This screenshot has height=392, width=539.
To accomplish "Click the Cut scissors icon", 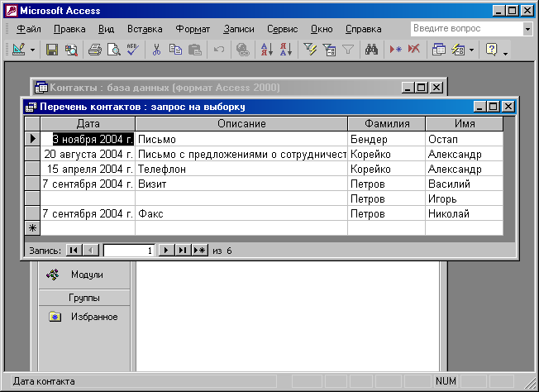I will (x=156, y=50).
